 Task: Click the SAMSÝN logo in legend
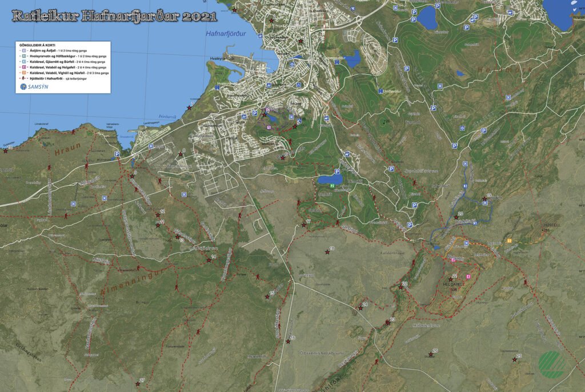pos(35,86)
